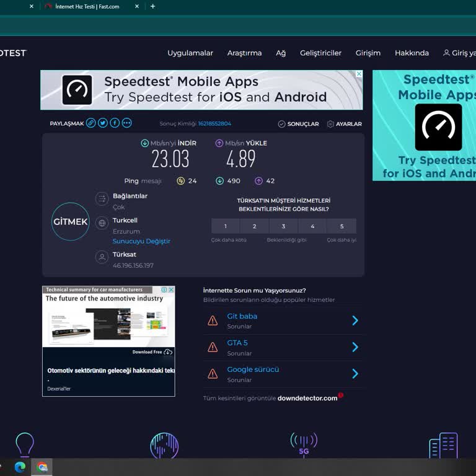Open the GTA 5 service link
The width and height of the screenshot is (476, 476).
click(237, 343)
